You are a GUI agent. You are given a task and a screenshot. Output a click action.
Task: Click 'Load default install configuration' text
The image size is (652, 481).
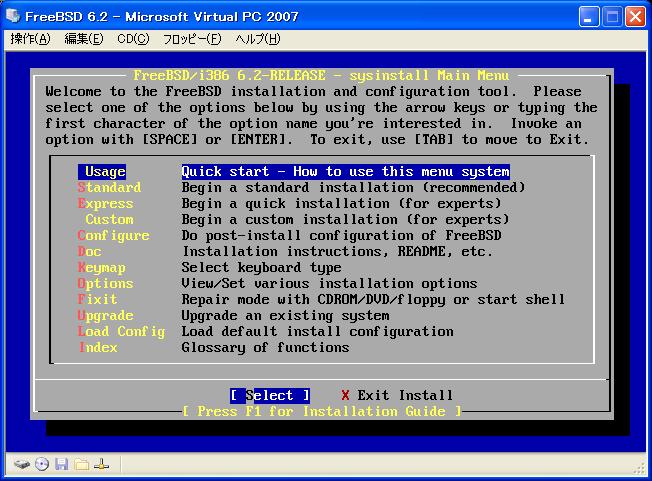tap(318, 331)
